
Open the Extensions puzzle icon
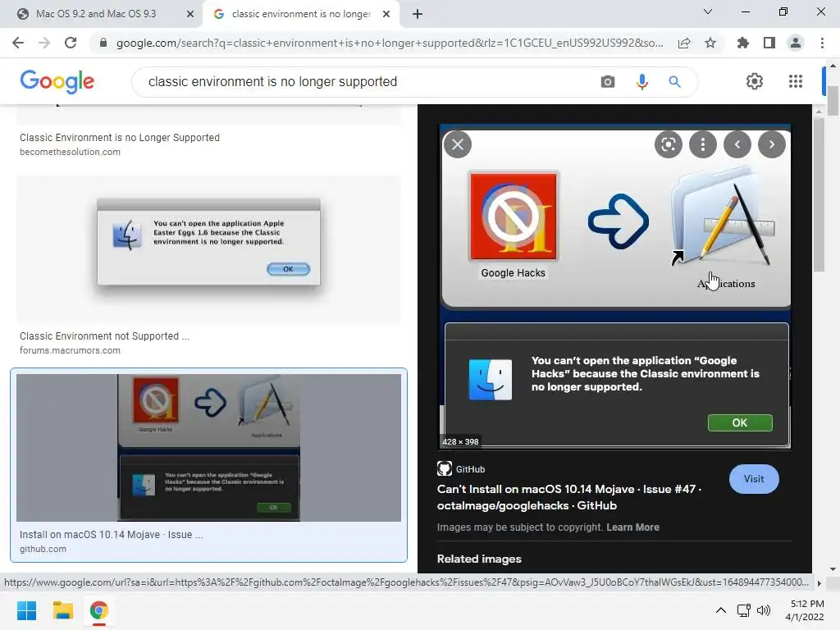pos(743,43)
